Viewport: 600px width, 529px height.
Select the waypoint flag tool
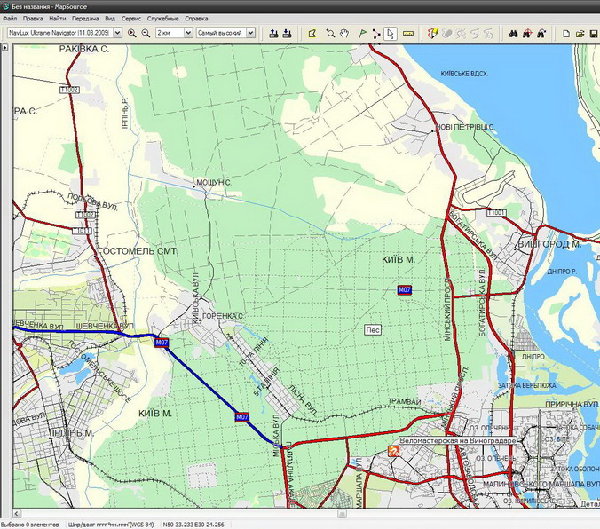[361, 33]
